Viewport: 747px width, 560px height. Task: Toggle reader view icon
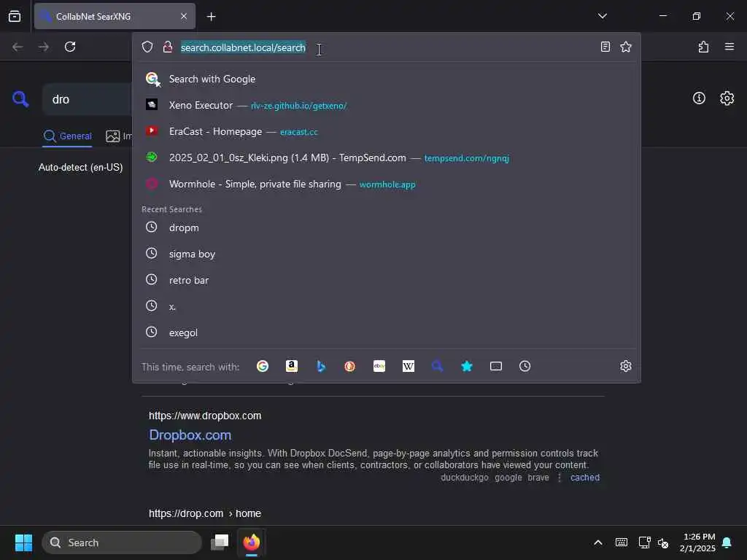pyautogui.click(x=605, y=47)
